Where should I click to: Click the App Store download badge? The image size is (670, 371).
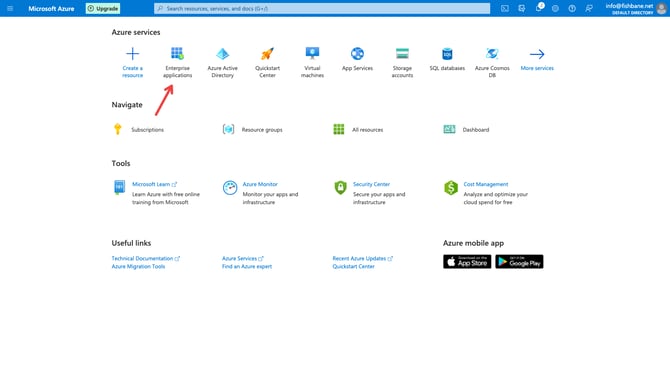coord(467,262)
